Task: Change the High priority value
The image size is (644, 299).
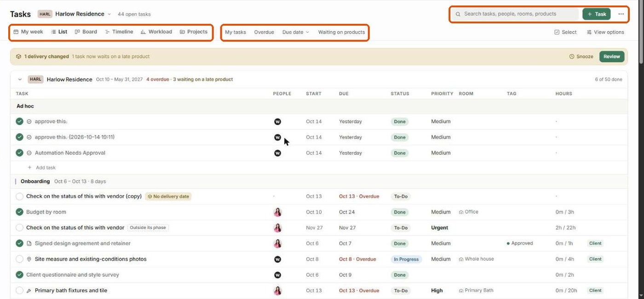Action: (437, 290)
